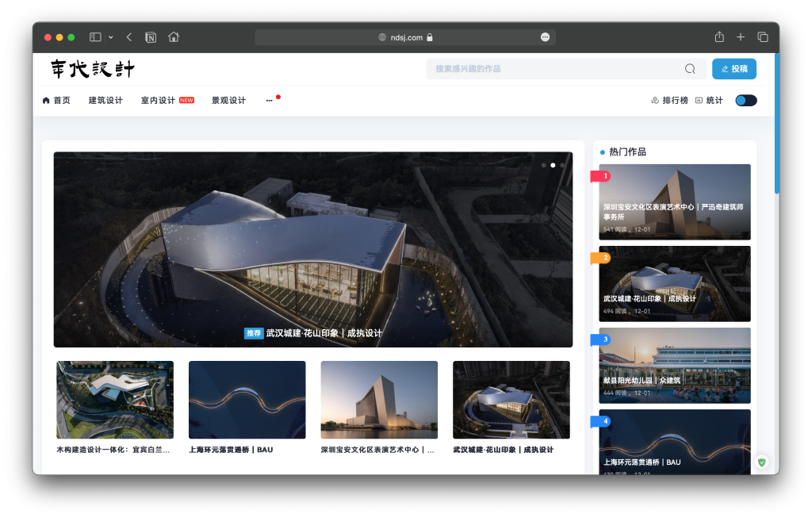Screen dimensions: 812x518
Task: Toggle the Safari sidebar
Action: (95, 37)
